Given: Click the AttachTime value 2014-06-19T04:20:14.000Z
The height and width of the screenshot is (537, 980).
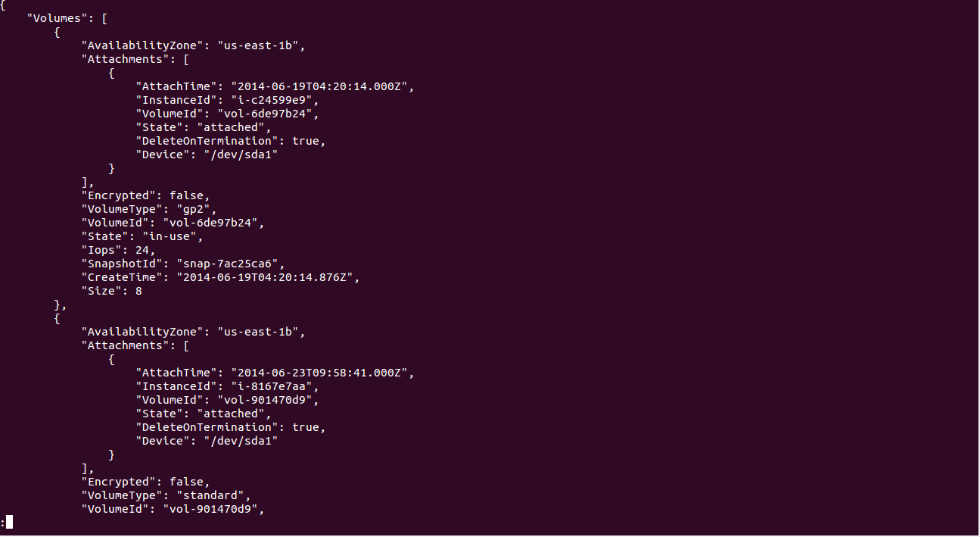Looking at the screenshot, I should pyautogui.click(x=323, y=86).
